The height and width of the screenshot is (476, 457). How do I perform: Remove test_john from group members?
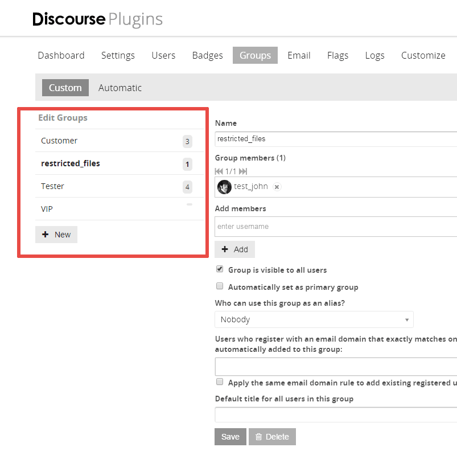277,187
